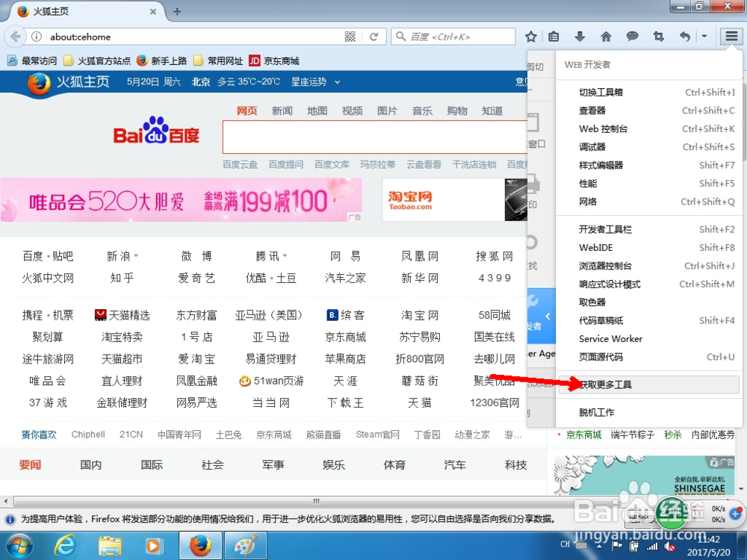This screenshot has width=747, height=560.
Task: Choose 脱机工作 menu item
Action: click(x=649, y=412)
